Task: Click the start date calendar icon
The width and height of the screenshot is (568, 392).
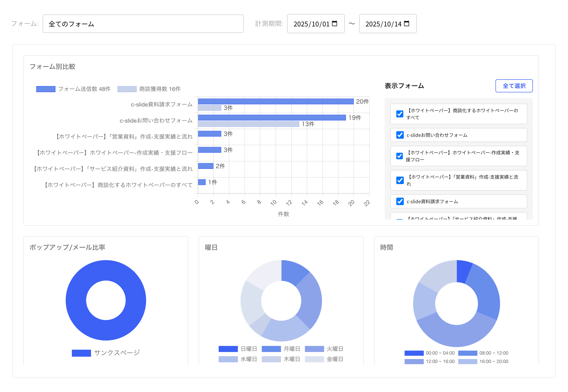Action: click(x=334, y=24)
